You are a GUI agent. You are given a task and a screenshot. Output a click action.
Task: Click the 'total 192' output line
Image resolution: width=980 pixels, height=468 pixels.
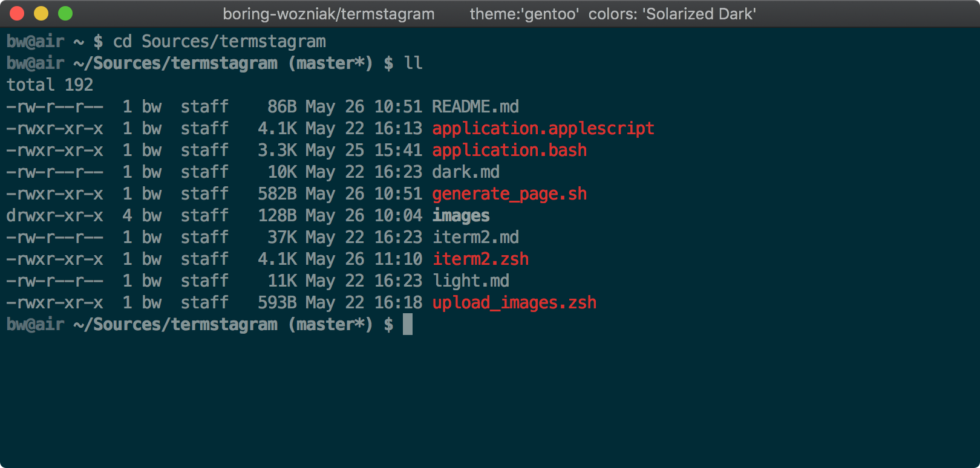[x=50, y=85]
